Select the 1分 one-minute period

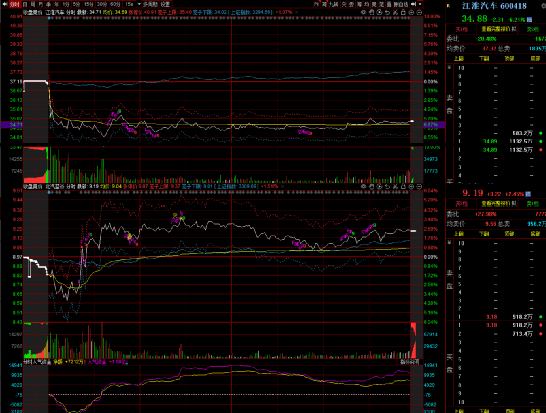(x=66, y=4)
